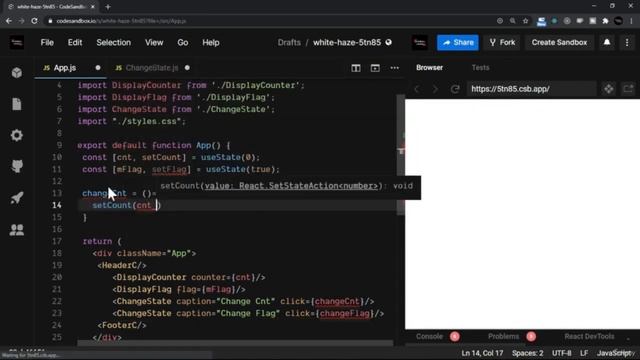The height and width of the screenshot is (360, 640).
Task: Open editor more options ellipsis
Action: pos(394,68)
